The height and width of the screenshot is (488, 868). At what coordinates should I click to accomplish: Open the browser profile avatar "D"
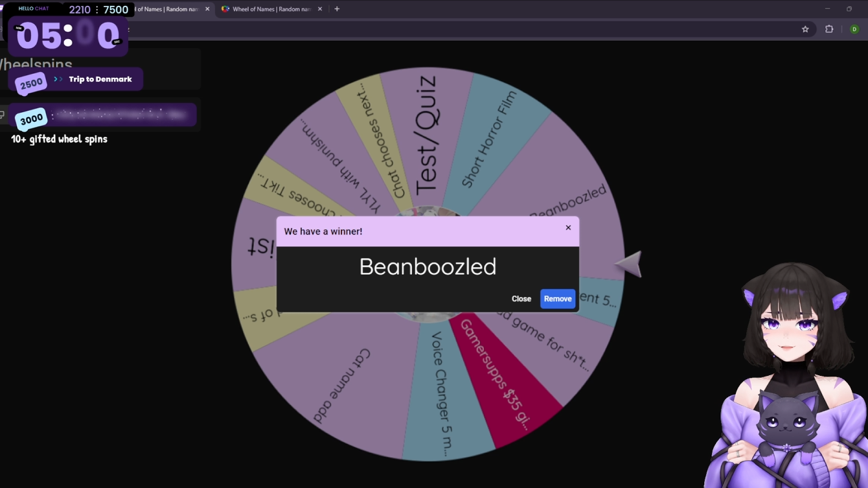pos(854,29)
